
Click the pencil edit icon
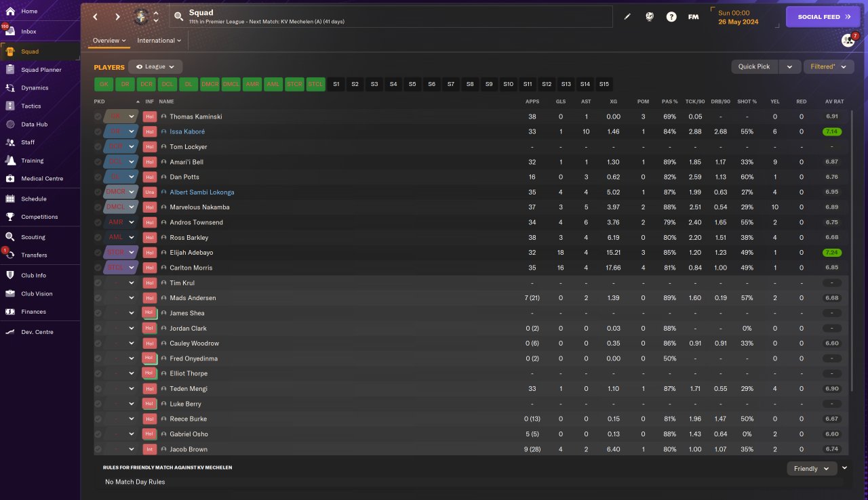tap(627, 17)
